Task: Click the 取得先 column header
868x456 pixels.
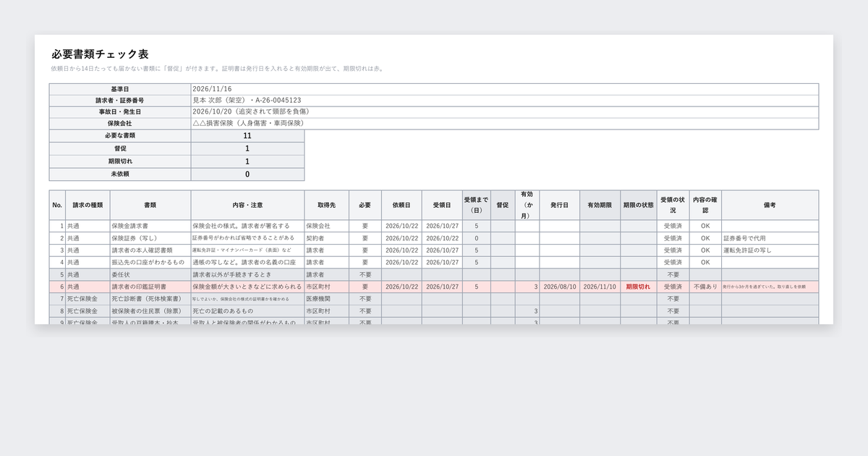Action: pyautogui.click(x=326, y=206)
